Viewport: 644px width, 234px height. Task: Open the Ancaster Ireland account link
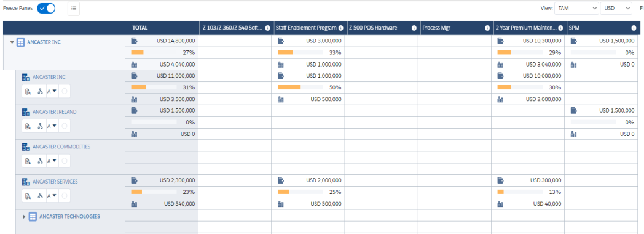pyautogui.click(x=54, y=112)
